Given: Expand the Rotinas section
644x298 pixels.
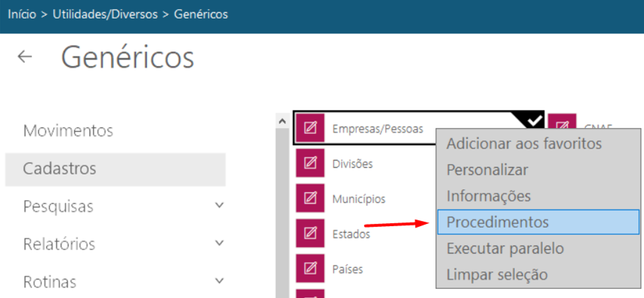Looking at the screenshot, I should coord(218,281).
